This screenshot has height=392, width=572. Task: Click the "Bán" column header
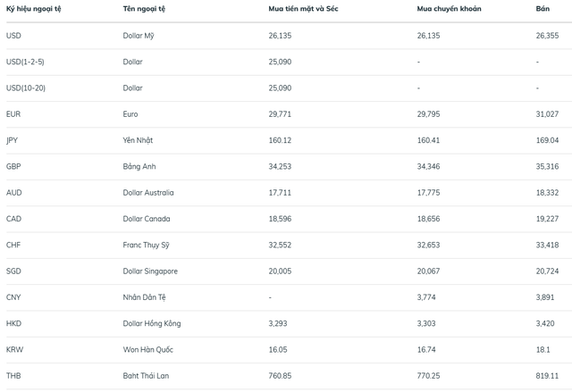point(542,9)
